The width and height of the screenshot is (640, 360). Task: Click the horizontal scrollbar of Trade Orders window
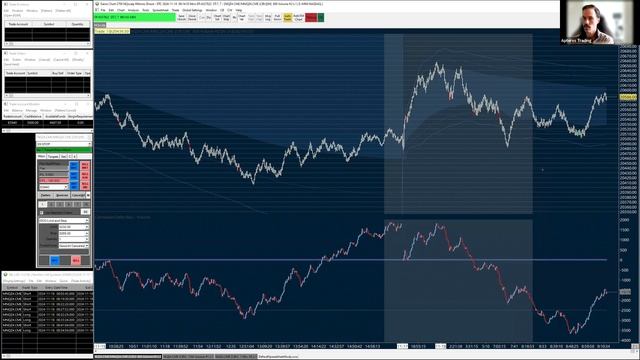[x=47, y=95]
